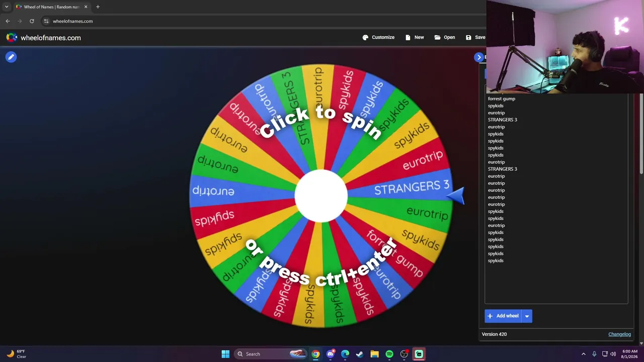Go back in the browser
Screen dimensions: 644x362
point(8,21)
